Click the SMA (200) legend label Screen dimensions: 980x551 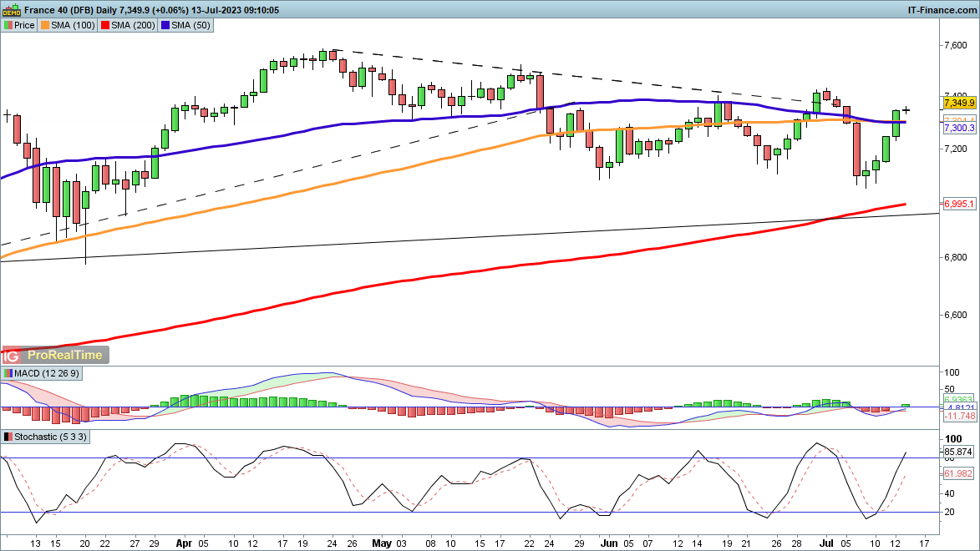133,25
